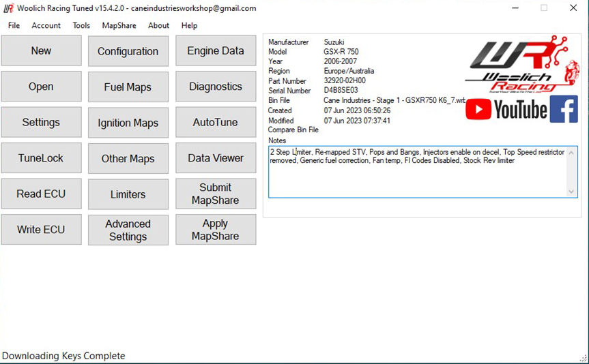Click the Woolich Racing logo
Screen dimensions: 589x364
[522, 64]
